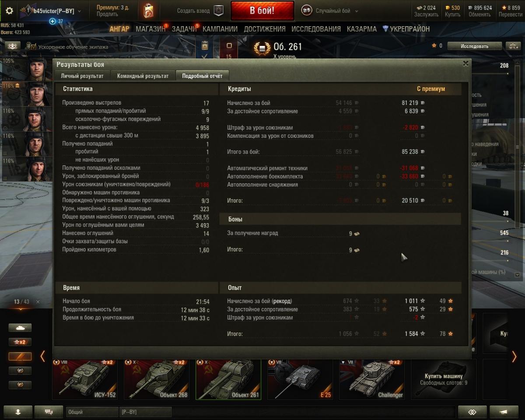Switch to the Личный результат tab

[82, 76]
